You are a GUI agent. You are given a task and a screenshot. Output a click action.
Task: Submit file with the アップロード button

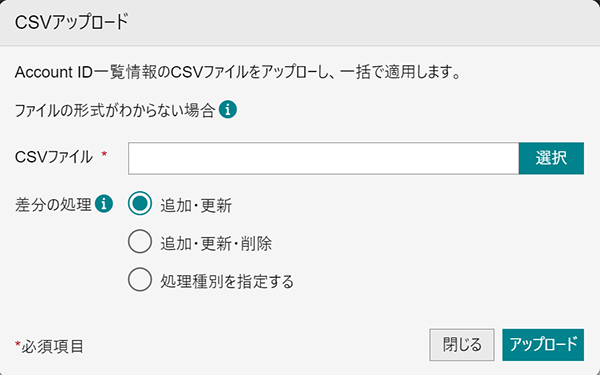click(543, 345)
